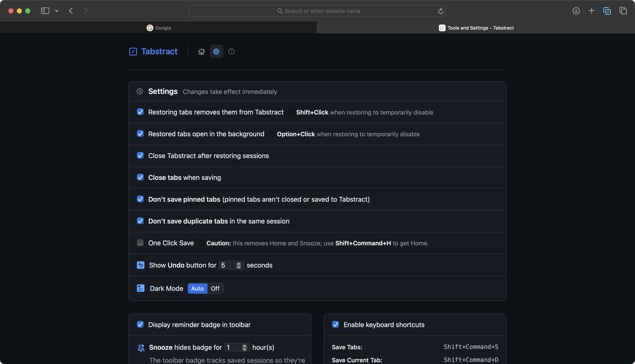Screen dimensions: 635x364
Task: Enable the One Click Save checkbox
Action: tap(140, 243)
